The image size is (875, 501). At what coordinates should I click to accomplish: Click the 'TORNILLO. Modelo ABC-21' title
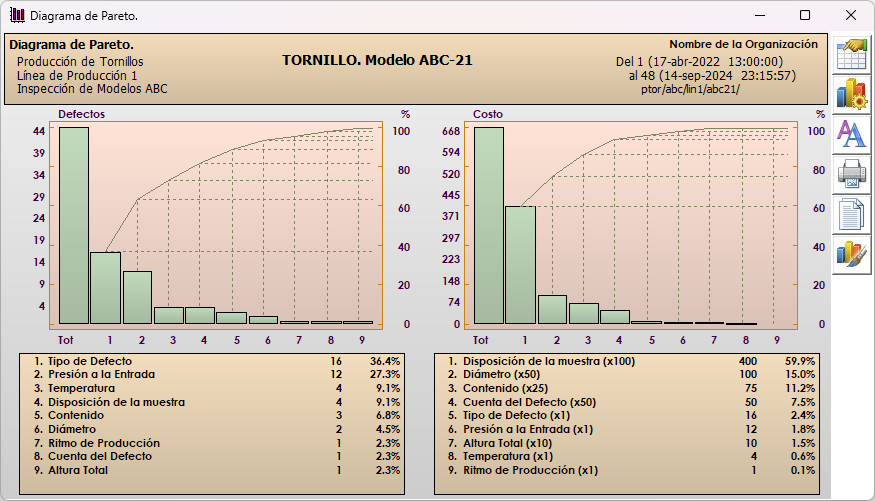[377, 60]
